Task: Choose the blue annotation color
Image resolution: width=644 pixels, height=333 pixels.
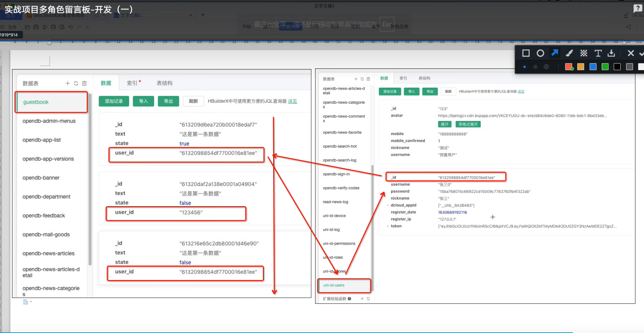Action: coord(593,67)
